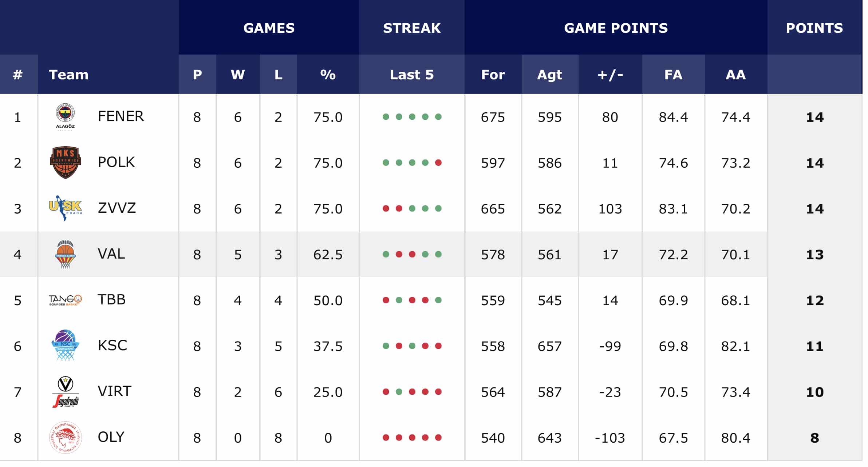Click the Last 5 column header
This screenshot has width=868, height=467.
(412, 75)
